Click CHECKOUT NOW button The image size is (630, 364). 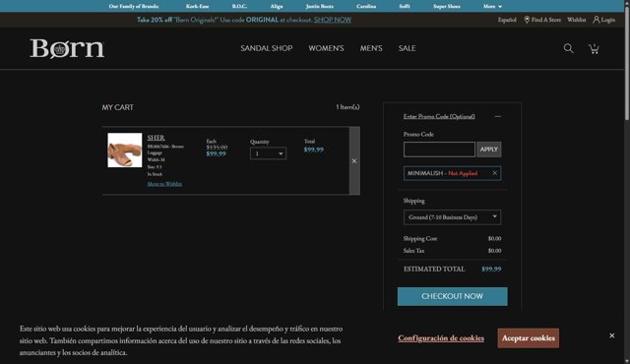click(x=453, y=296)
